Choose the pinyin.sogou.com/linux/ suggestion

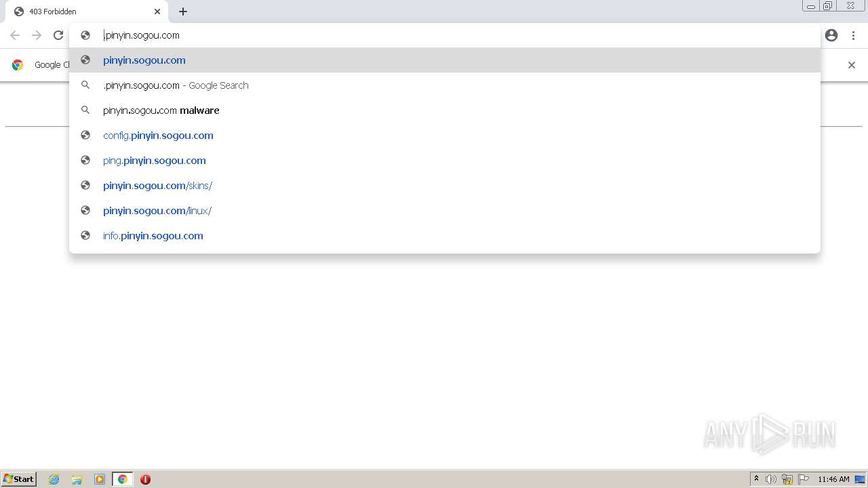pyautogui.click(x=445, y=211)
